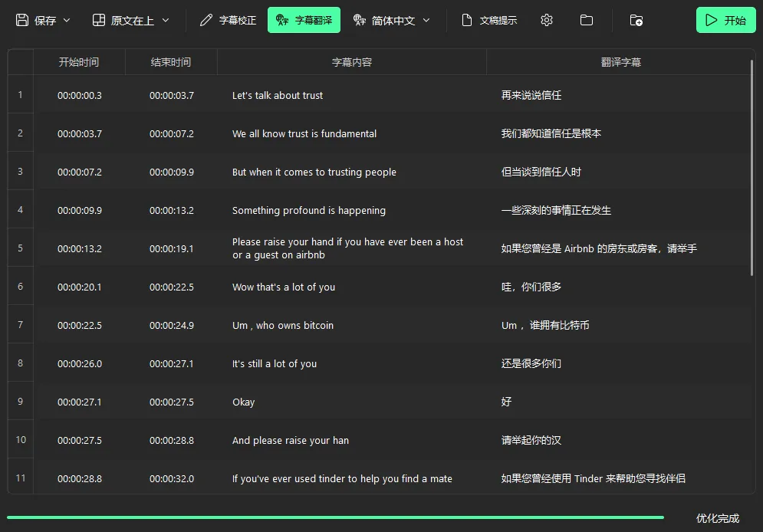Open the 原文在上 layout dropdown
The width and height of the screenshot is (763, 532).
[166, 20]
